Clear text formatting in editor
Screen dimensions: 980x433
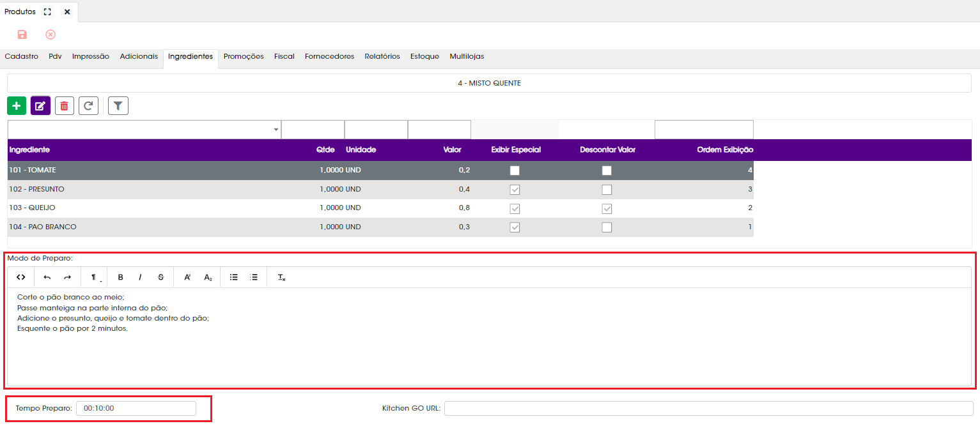(281, 277)
